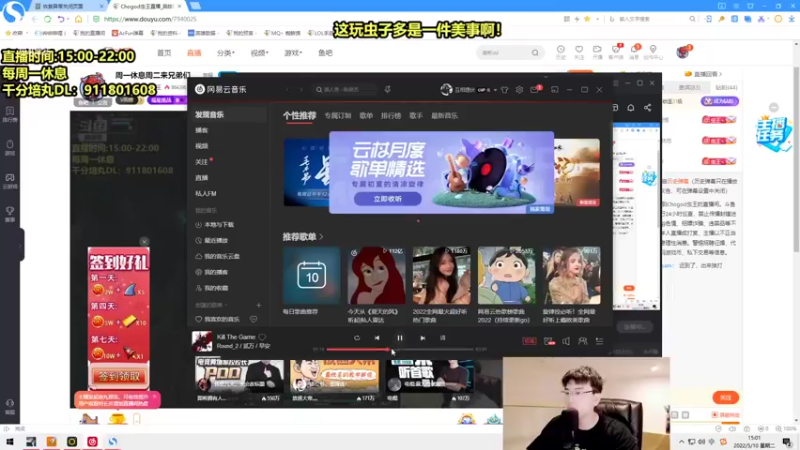Viewport: 800px width, 450px height.
Task: Click 签到领取 button on sign-in popup
Action: (119, 377)
